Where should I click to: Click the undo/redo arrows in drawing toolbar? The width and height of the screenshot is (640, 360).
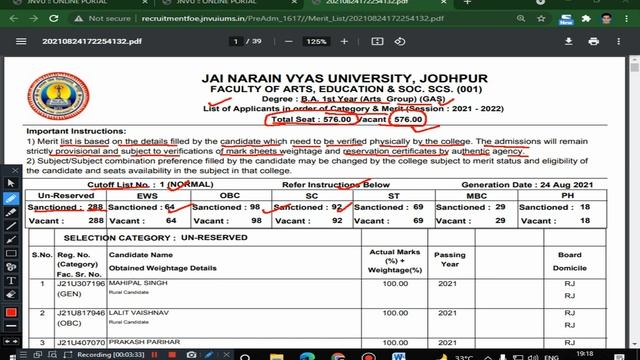[11, 341]
